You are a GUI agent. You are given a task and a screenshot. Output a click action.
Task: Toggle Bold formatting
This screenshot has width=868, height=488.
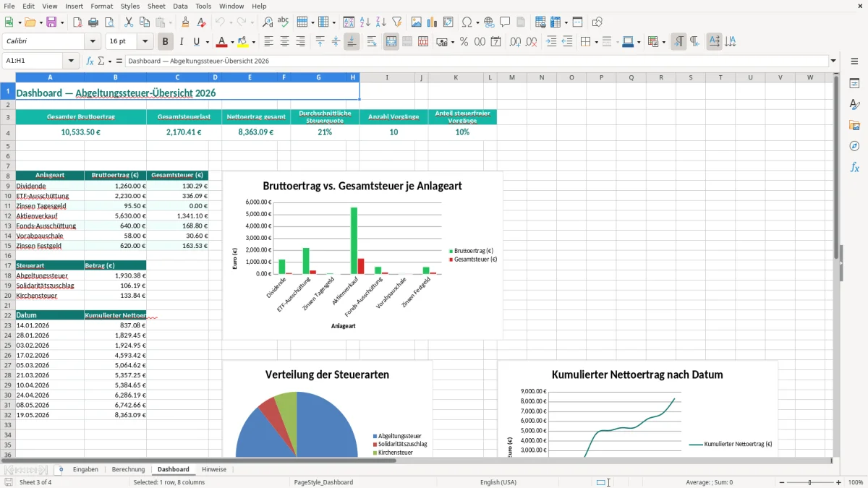click(x=166, y=42)
